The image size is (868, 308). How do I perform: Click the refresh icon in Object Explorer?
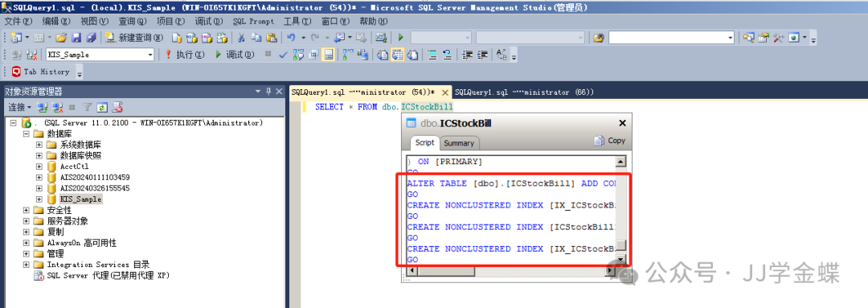[102, 108]
